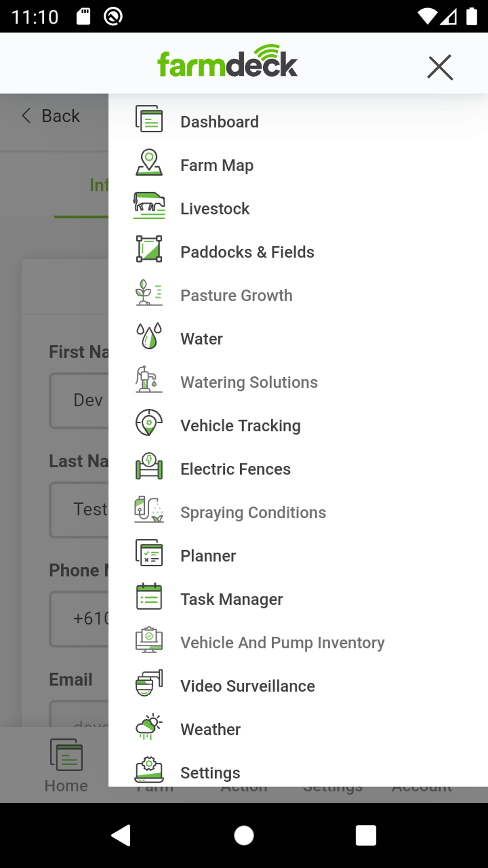Image resolution: width=488 pixels, height=868 pixels.
Task: Open the Paddocks & Fields icon
Action: pyautogui.click(x=149, y=249)
